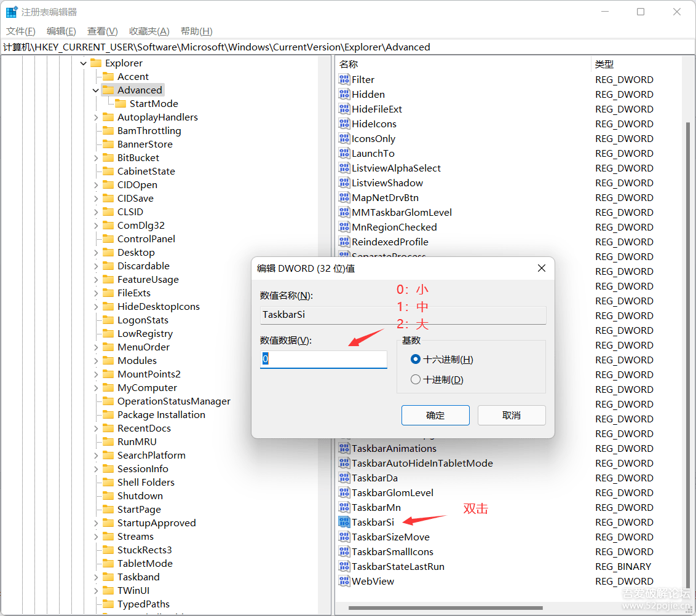
Task: Select the Shell Folders tree item
Action: tap(146, 482)
